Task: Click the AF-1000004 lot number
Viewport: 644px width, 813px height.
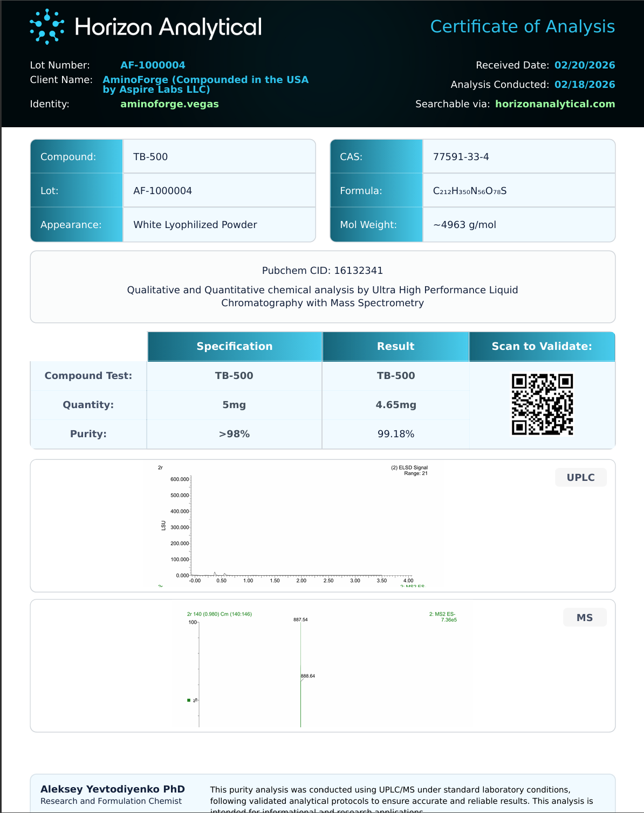Action: tap(153, 65)
